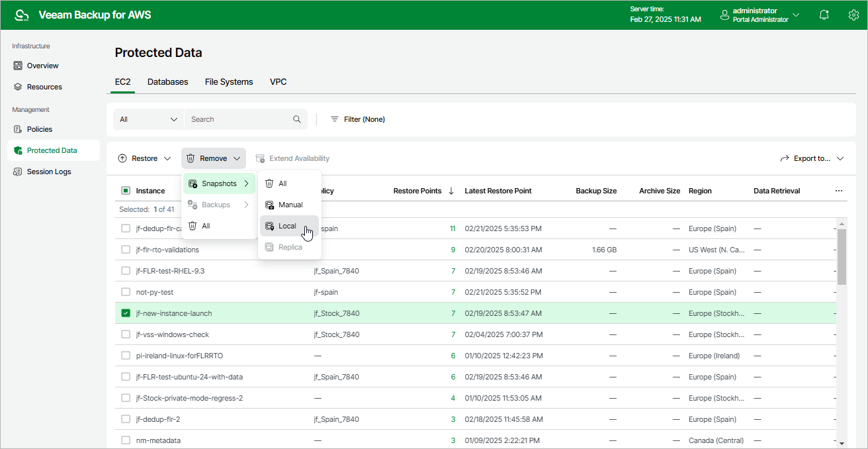The image size is (868, 449).
Task: Click the notifications bell icon
Action: coord(824,15)
